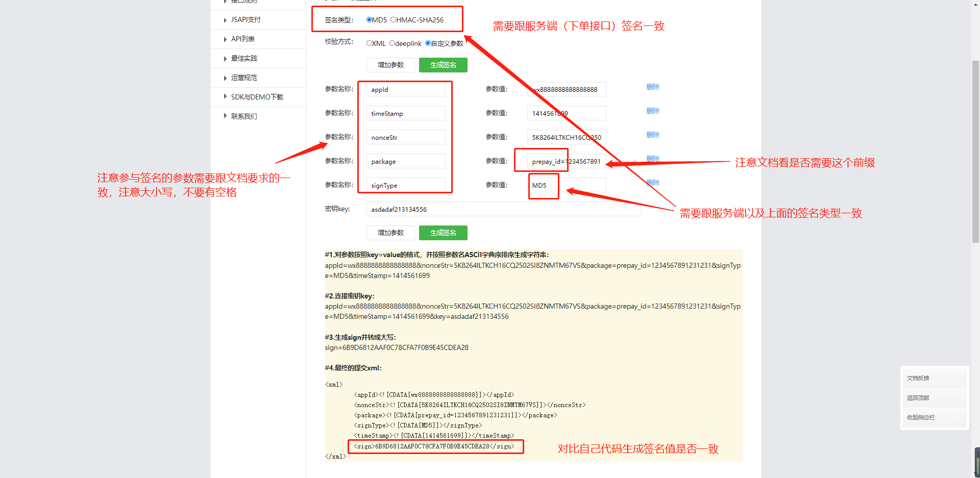Click the 密钥key label
This screenshot has height=478, width=980.
click(x=337, y=209)
